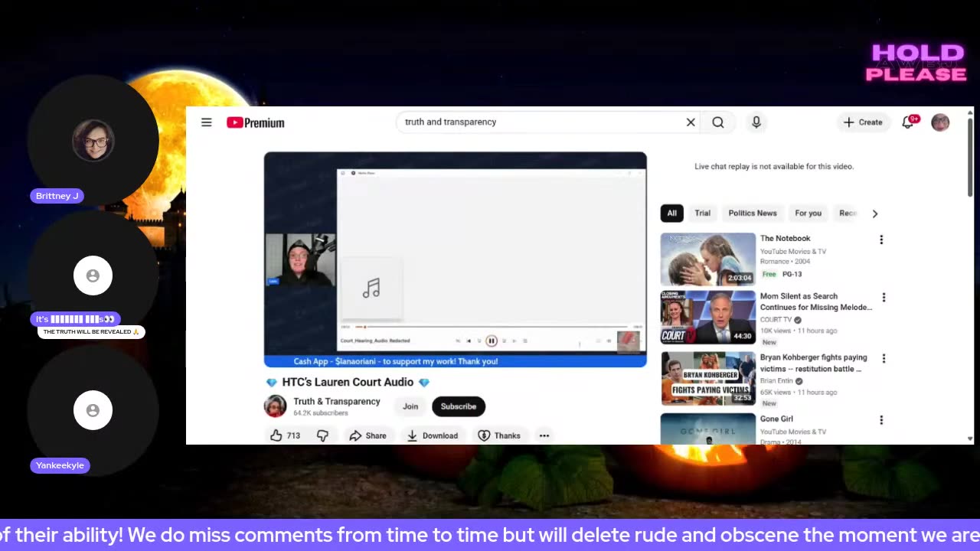Image resolution: width=980 pixels, height=551 pixels.
Task: Click 'Live chat replay is not available' text
Action: (x=774, y=166)
